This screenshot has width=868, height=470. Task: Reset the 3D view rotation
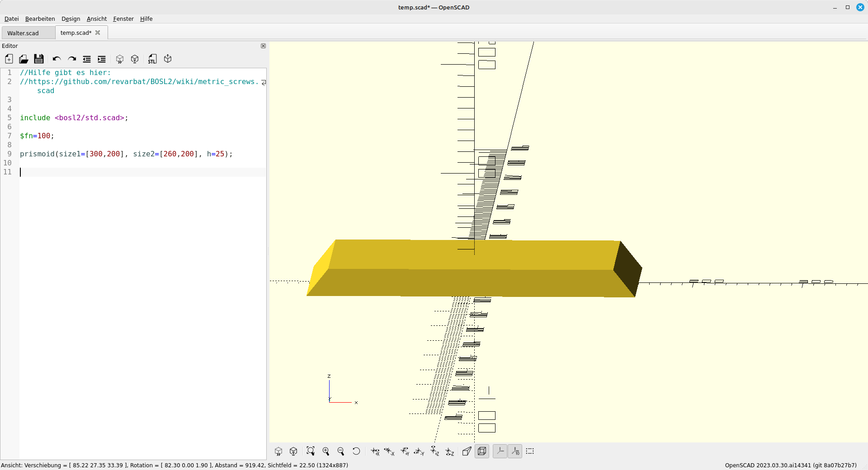pyautogui.click(x=356, y=451)
